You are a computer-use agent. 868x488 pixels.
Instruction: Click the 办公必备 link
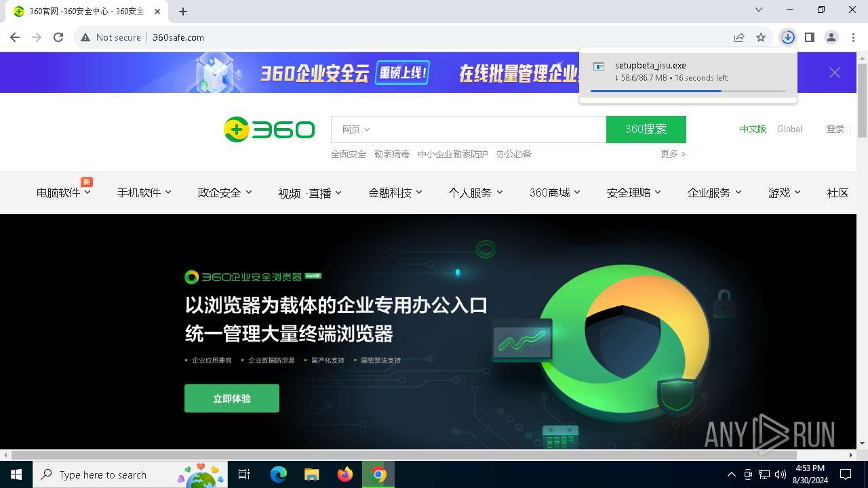[x=513, y=154]
